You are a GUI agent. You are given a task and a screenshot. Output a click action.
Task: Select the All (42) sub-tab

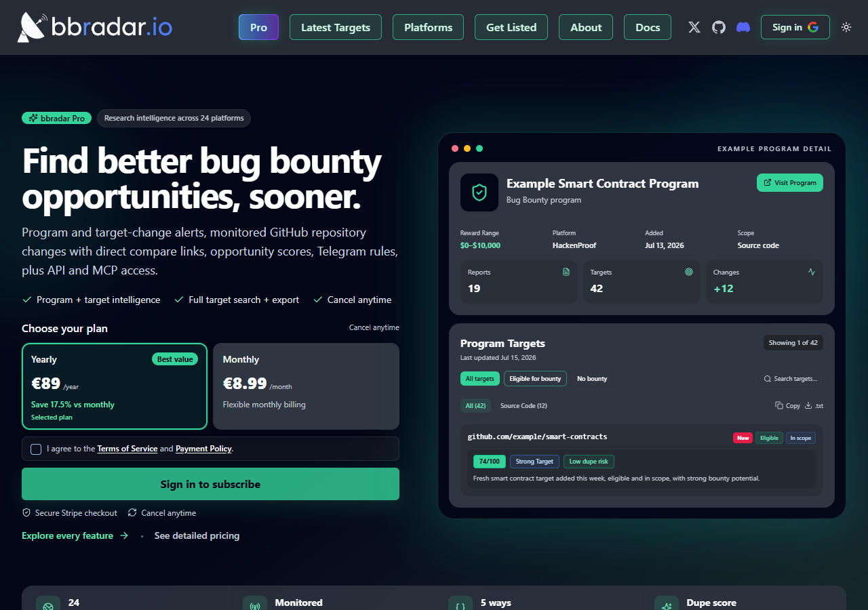tap(475, 405)
